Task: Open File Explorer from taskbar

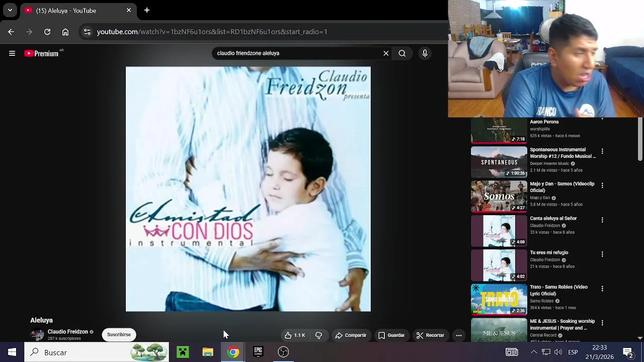Action: click(208, 352)
